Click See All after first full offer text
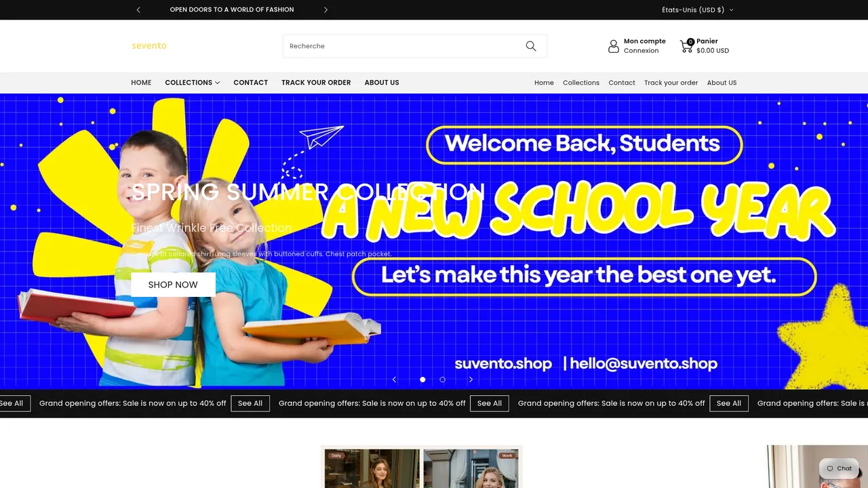 pyautogui.click(x=250, y=403)
